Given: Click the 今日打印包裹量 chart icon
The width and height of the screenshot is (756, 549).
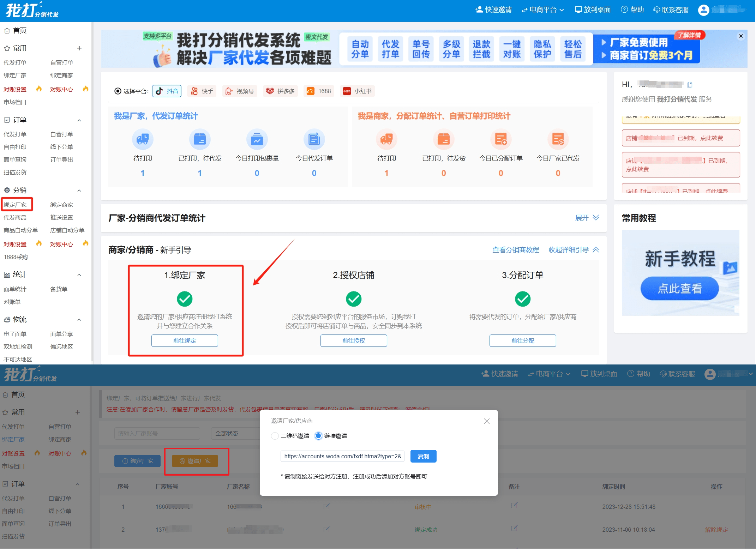Looking at the screenshot, I should click(x=257, y=139).
